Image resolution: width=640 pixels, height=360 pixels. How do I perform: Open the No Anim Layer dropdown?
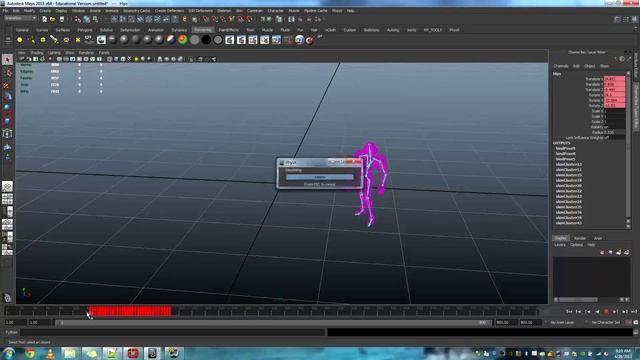pos(562,322)
